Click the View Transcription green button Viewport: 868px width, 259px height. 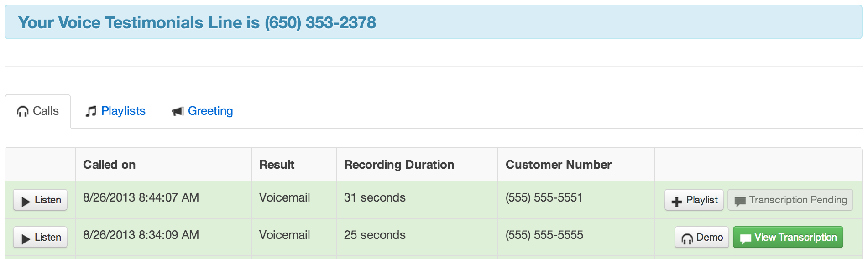[788, 237]
